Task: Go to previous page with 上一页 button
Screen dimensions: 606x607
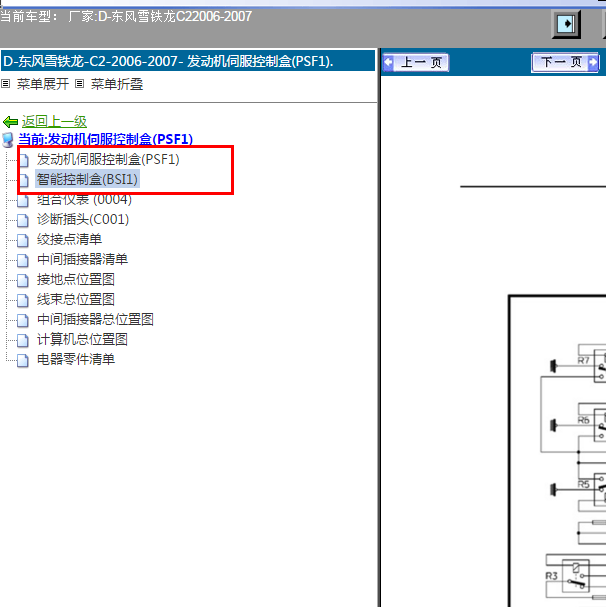Action: tap(416, 62)
